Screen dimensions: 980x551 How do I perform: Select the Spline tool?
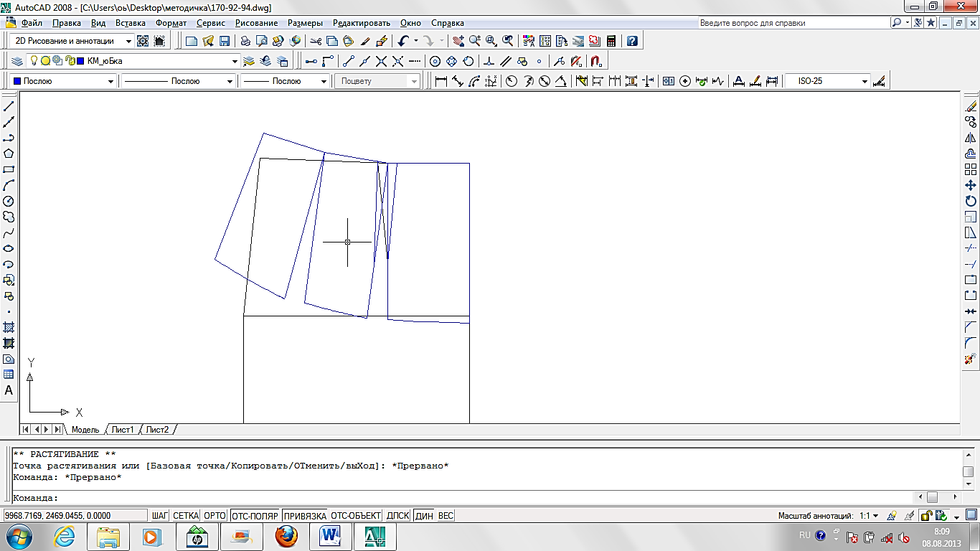[x=9, y=232]
